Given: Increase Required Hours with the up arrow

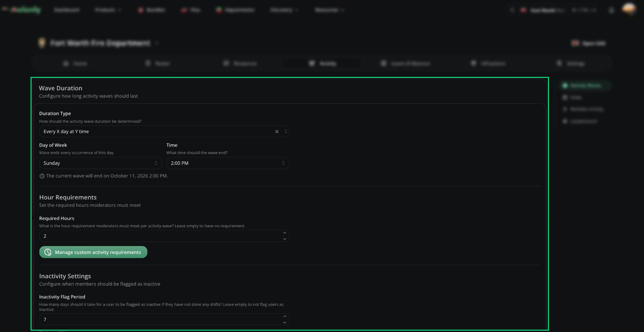Looking at the screenshot, I should pyautogui.click(x=285, y=233).
